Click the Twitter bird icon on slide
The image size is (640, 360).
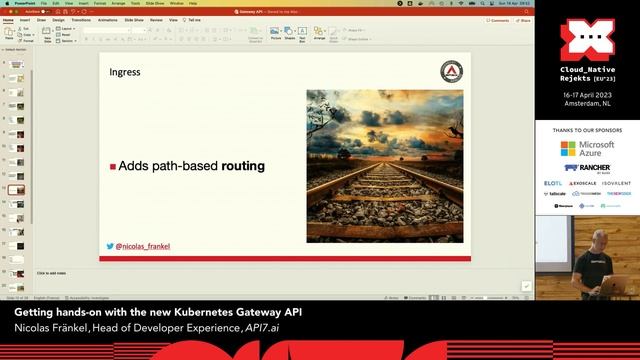[110, 246]
